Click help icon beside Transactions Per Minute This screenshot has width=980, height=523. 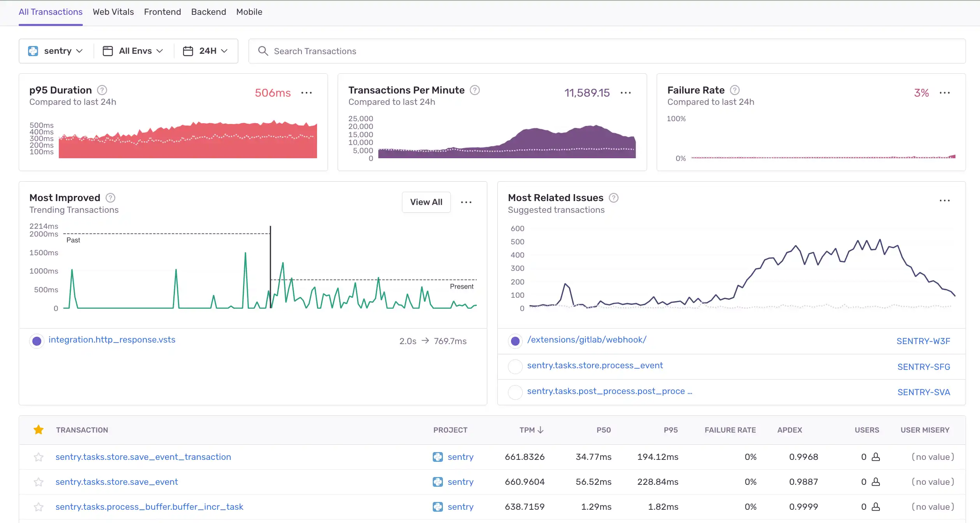pyautogui.click(x=474, y=90)
